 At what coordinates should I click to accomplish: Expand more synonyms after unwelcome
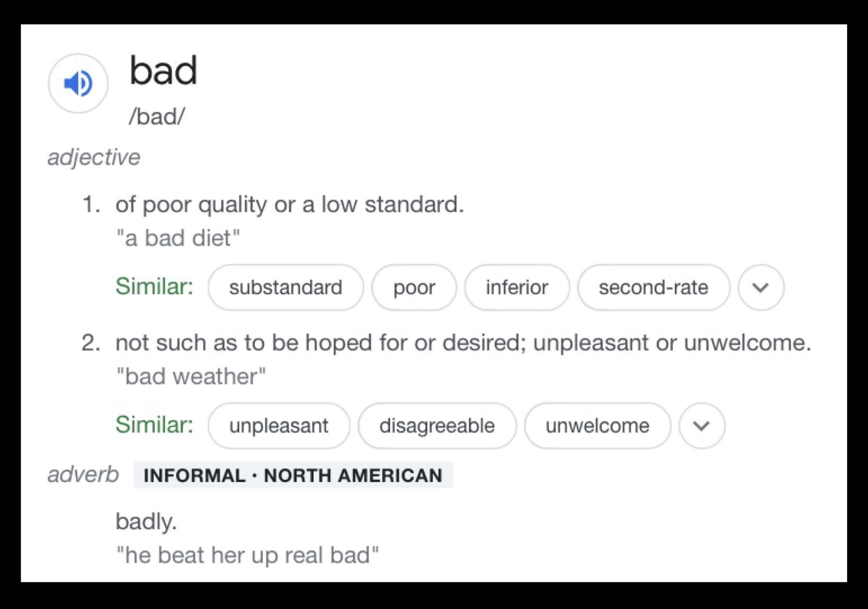702,426
